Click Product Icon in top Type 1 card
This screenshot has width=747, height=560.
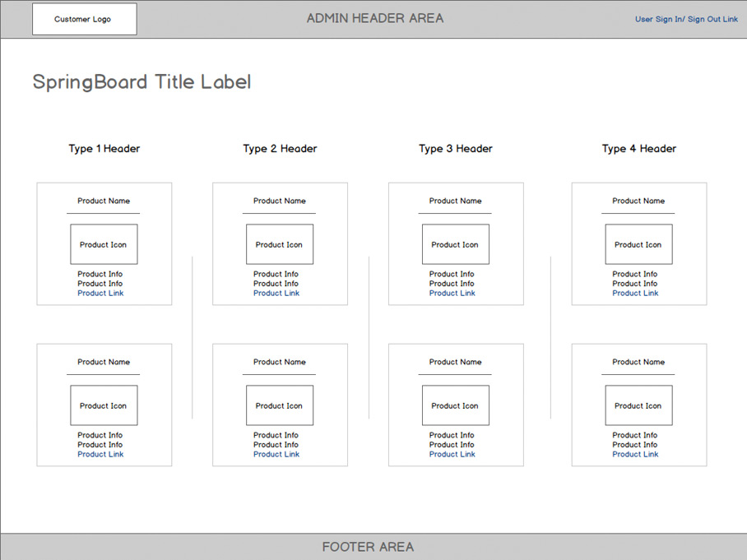coord(104,244)
